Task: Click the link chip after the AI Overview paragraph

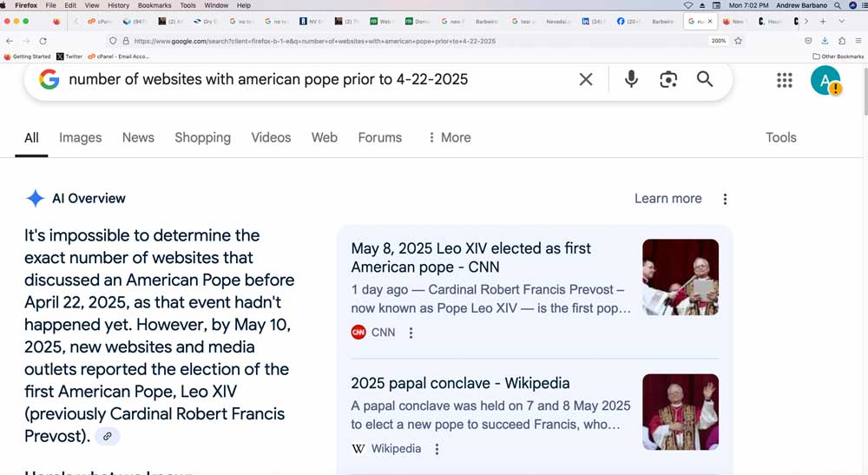Action: (107, 437)
